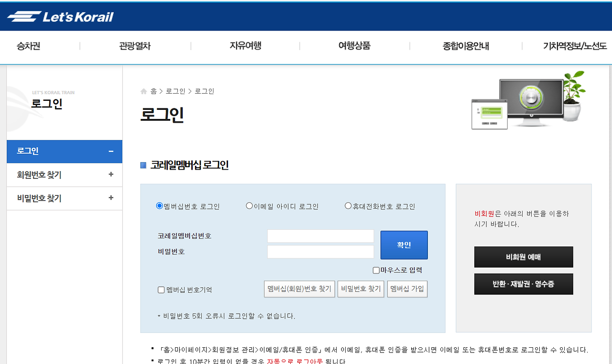Click inside the 코레일멤버십번호 input field
Viewport: 612px width, 364px height.
click(320, 236)
